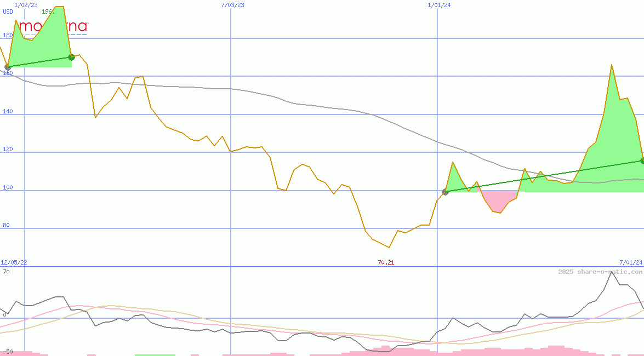Click the Moderna logo
The width and height of the screenshot is (644, 356).
[53, 27]
